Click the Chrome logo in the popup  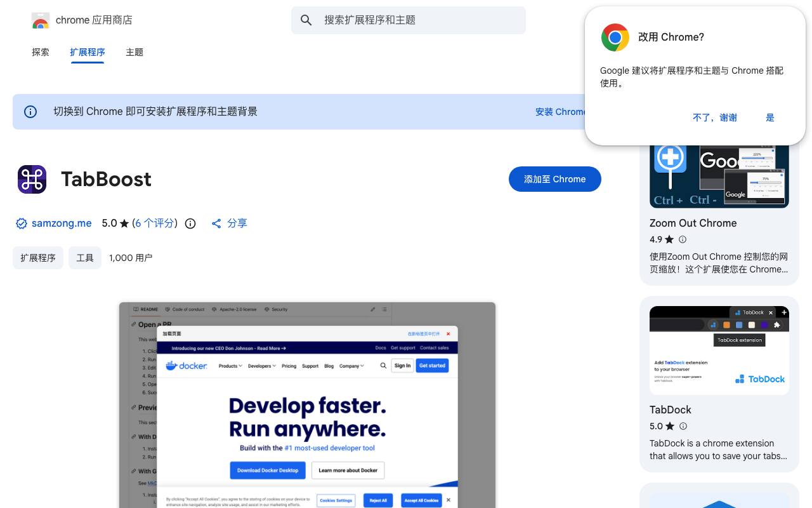[615, 37]
